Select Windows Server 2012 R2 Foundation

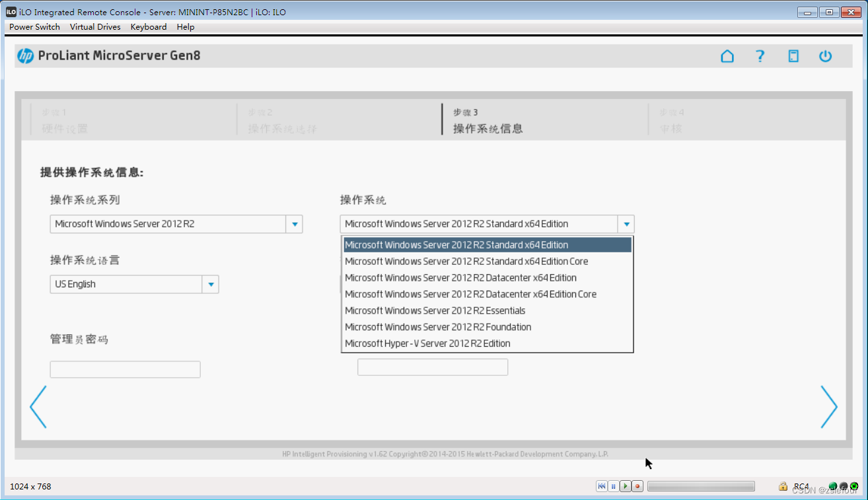(x=488, y=327)
